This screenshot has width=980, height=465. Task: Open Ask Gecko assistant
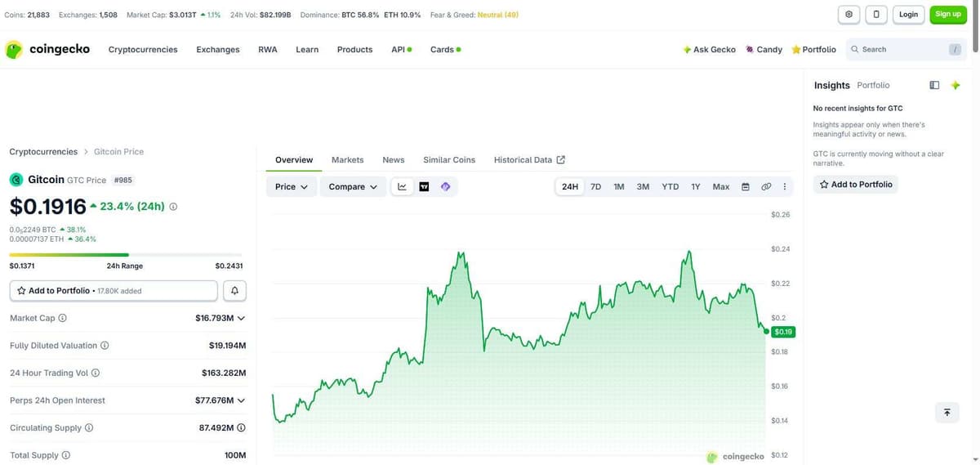[x=709, y=49]
